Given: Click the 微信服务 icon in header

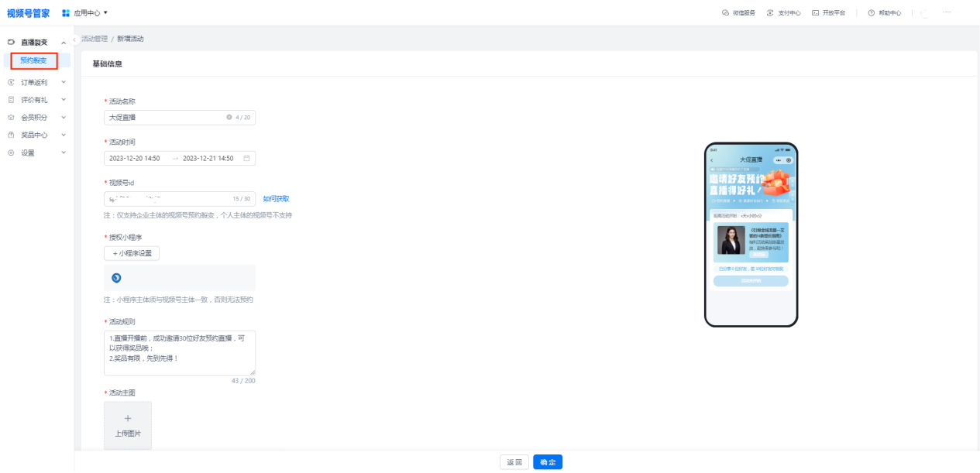Looking at the screenshot, I should click(x=725, y=13).
